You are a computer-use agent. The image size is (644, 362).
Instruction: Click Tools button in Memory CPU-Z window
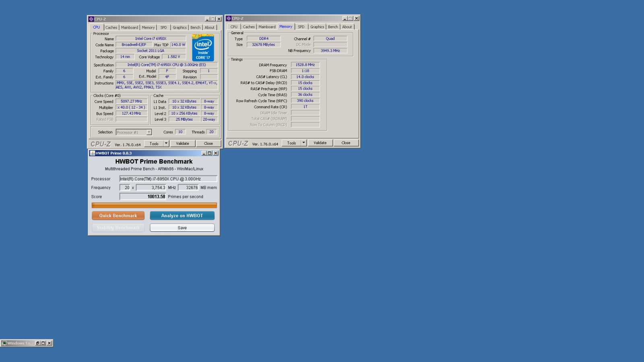[x=292, y=143]
